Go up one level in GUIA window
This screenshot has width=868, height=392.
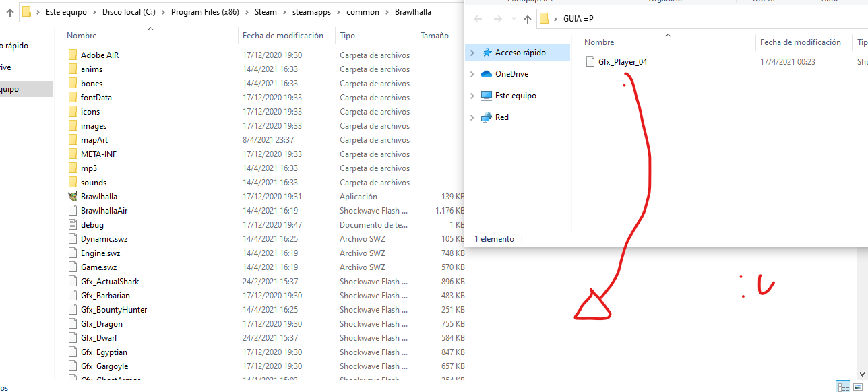[528, 20]
